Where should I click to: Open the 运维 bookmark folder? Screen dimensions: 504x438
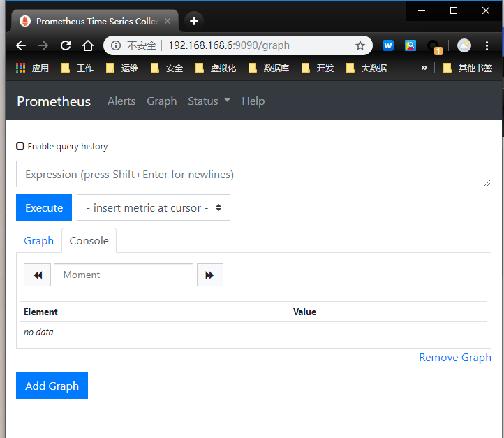(x=122, y=68)
